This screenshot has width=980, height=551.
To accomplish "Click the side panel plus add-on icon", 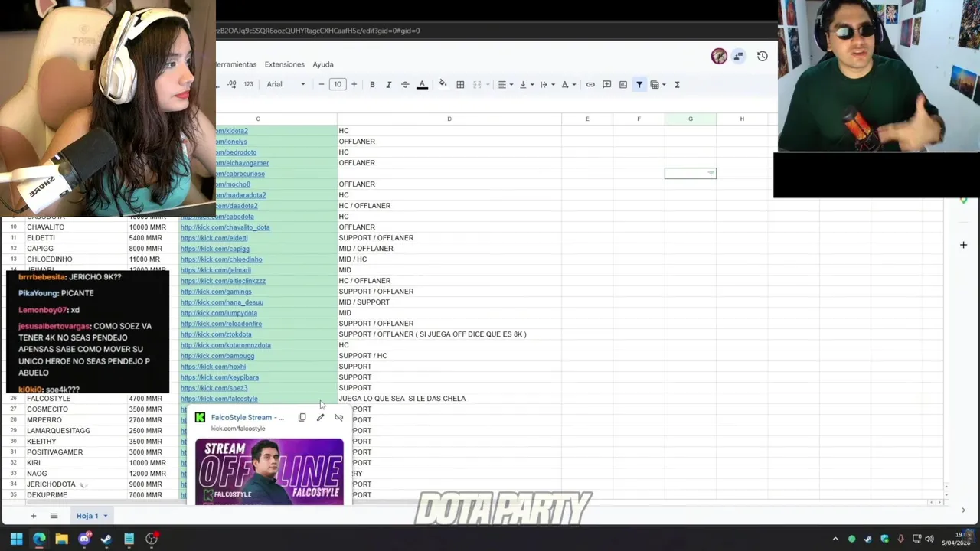I will [963, 245].
